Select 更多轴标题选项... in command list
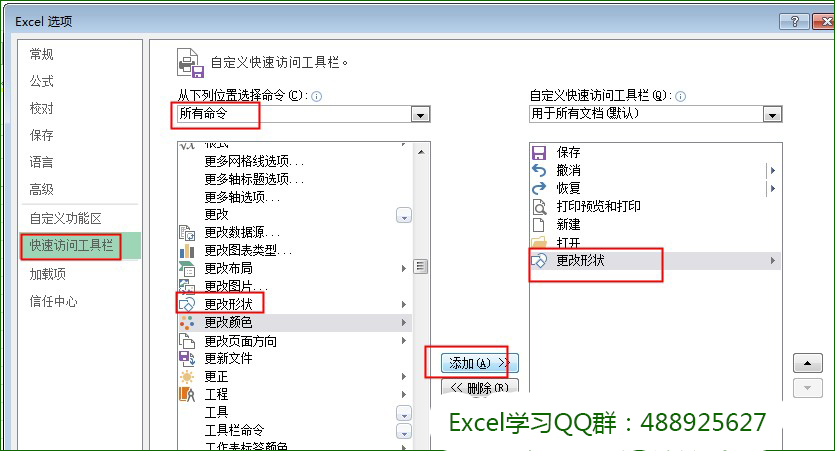This screenshot has height=451, width=835. coord(255,179)
